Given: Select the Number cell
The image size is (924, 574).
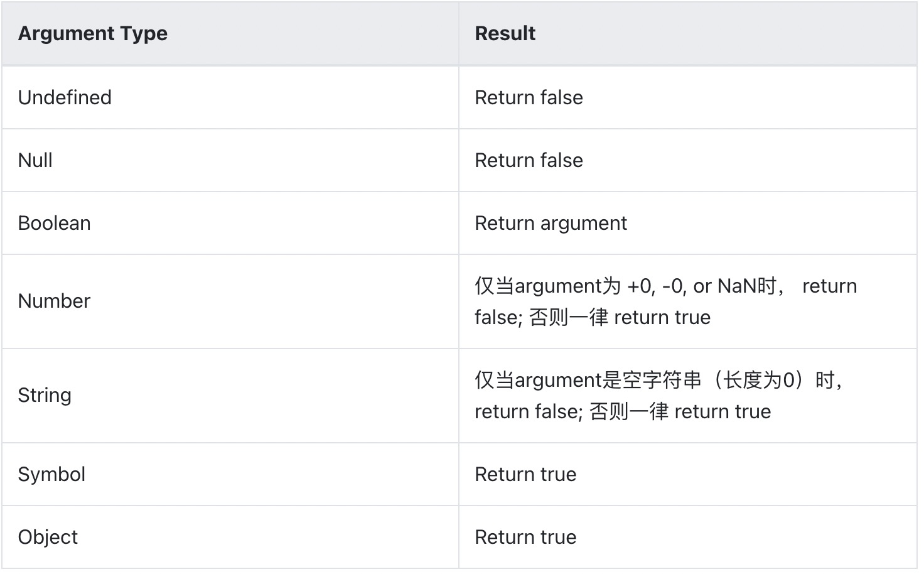Looking at the screenshot, I should [54, 301].
